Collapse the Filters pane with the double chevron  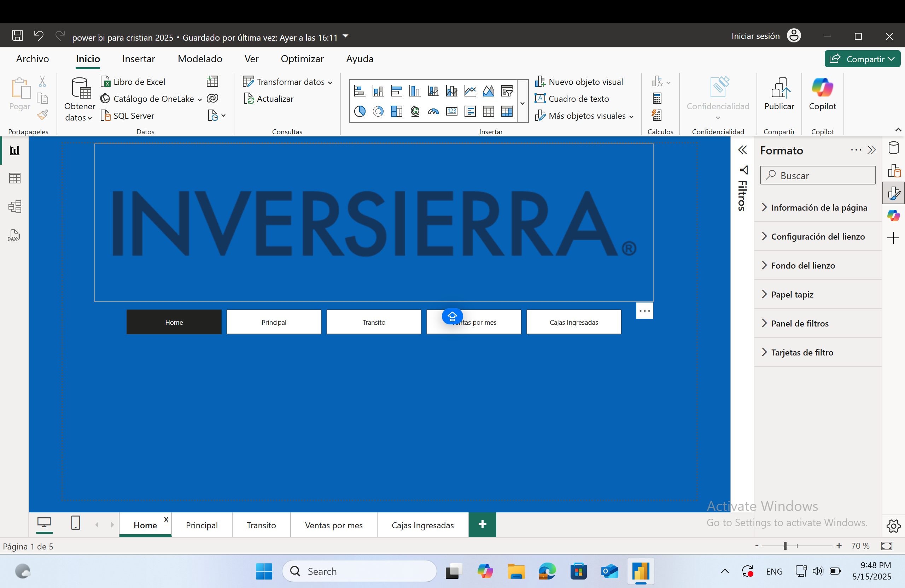(743, 150)
